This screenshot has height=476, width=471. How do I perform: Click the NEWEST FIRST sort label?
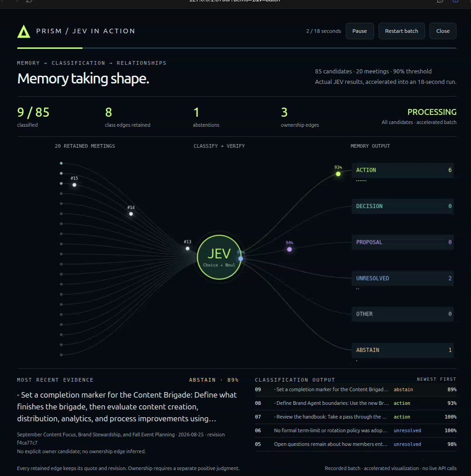436,379
